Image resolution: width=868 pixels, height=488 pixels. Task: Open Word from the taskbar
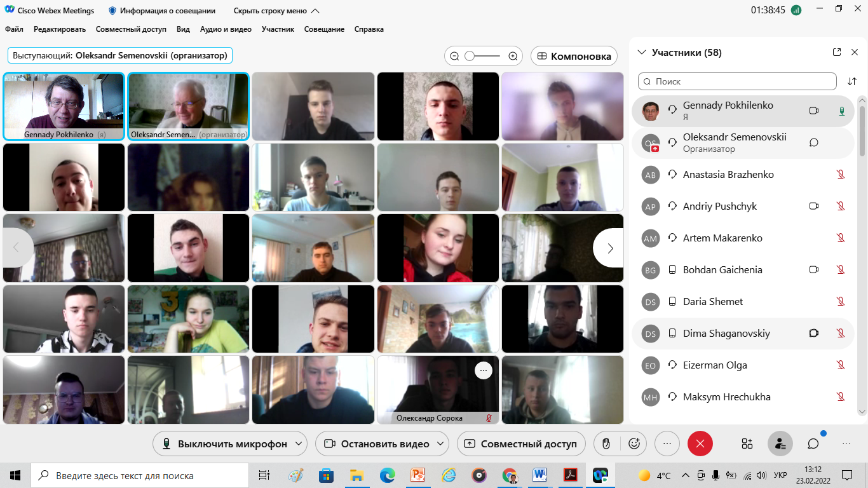tap(539, 475)
